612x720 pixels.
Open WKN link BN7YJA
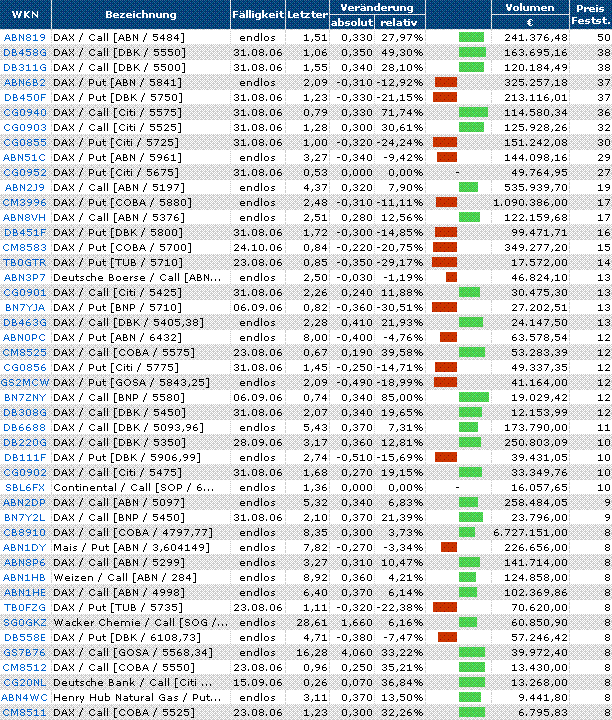(x=25, y=307)
